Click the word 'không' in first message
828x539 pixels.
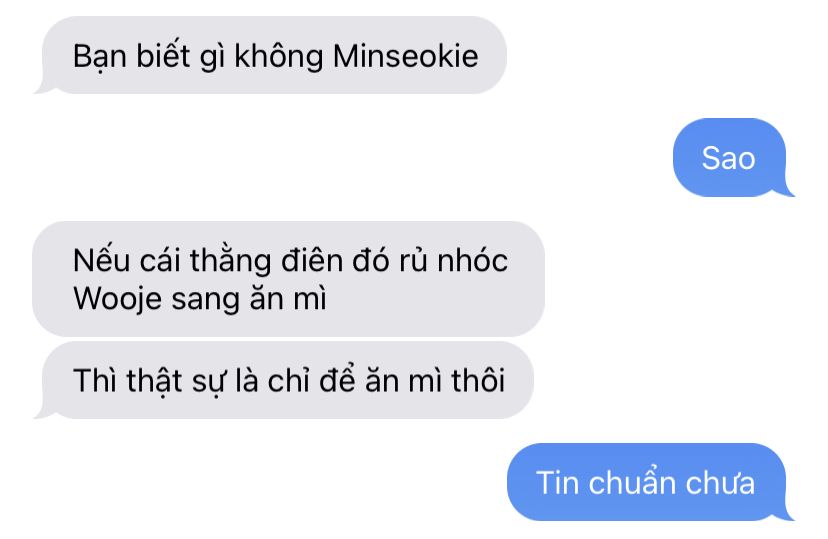279,56
